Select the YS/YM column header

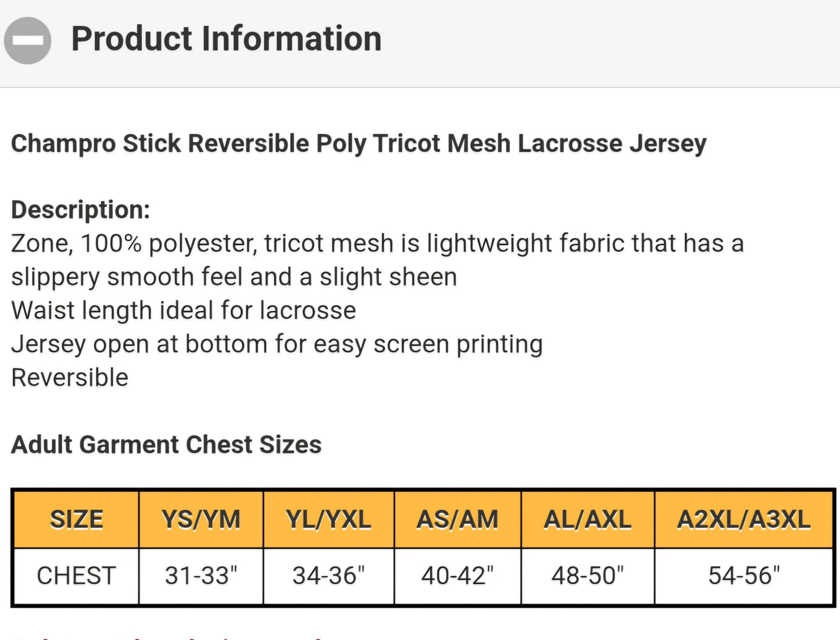(201, 520)
